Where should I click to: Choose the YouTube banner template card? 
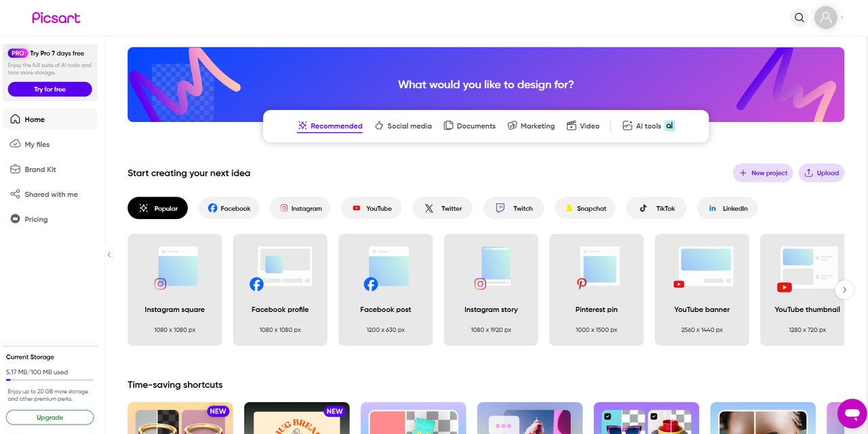click(x=702, y=290)
